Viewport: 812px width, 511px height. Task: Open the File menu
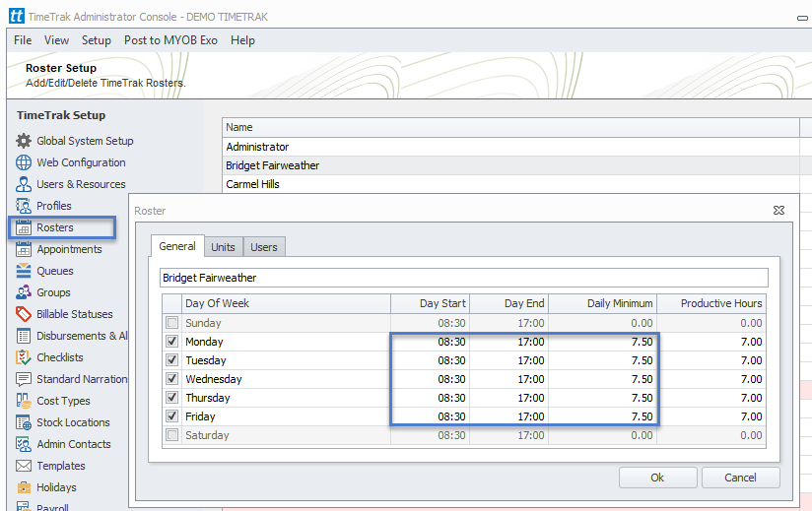click(23, 40)
